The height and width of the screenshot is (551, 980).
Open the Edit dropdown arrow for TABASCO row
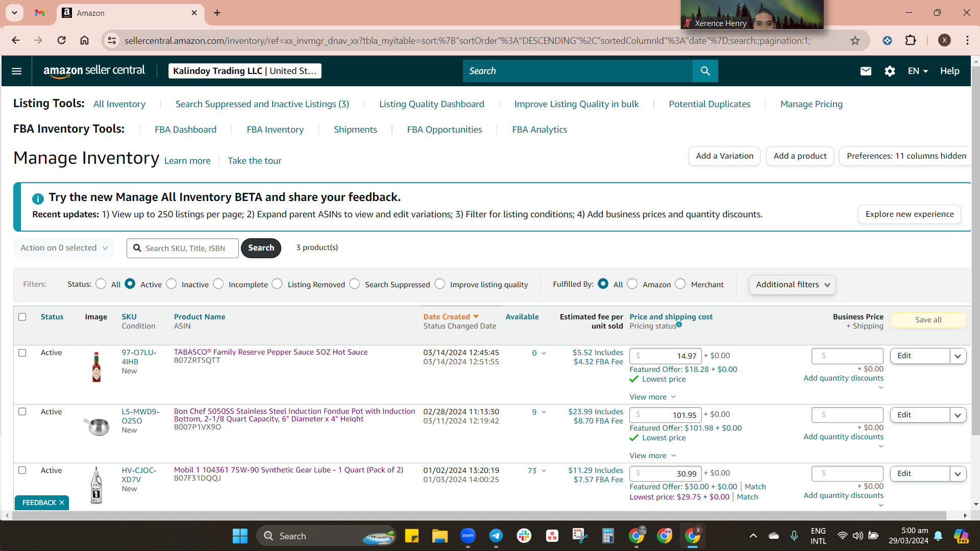(x=958, y=356)
